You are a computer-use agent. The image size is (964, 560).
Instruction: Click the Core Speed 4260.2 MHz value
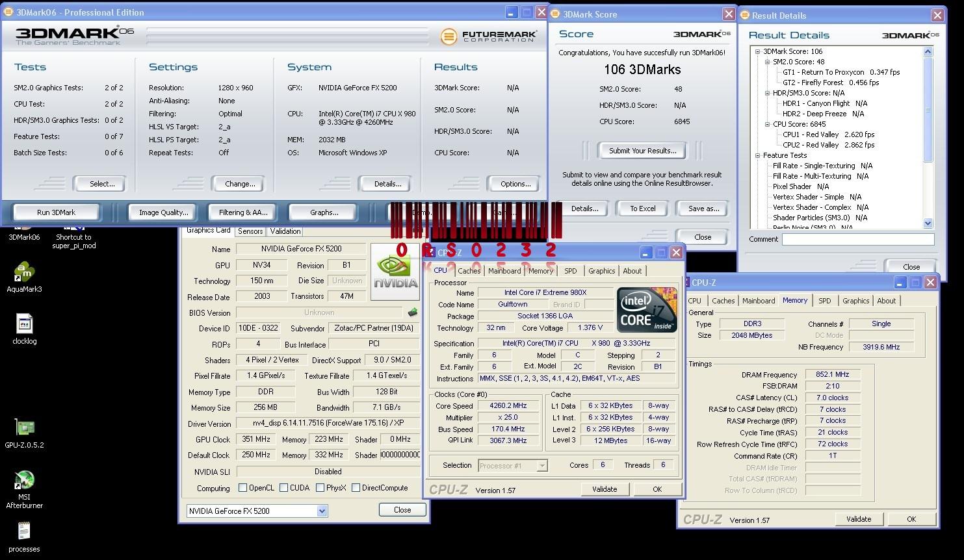509,405
